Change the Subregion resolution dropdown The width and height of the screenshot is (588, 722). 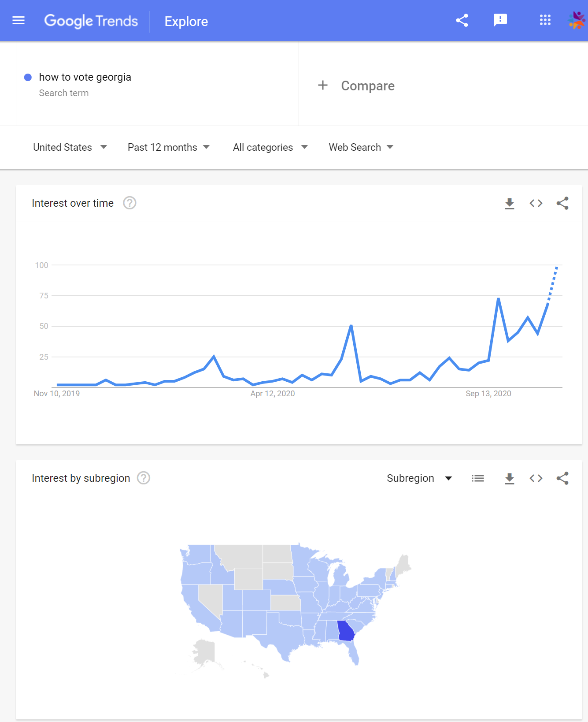(419, 478)
